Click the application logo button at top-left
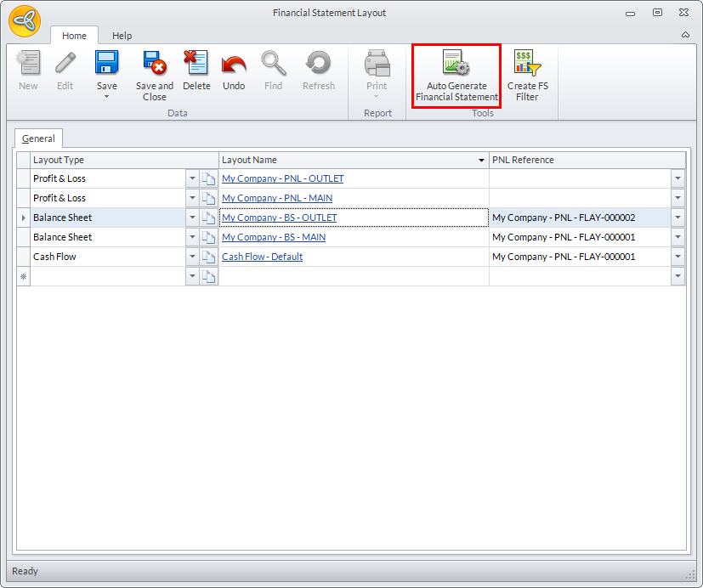 point(25,23)
